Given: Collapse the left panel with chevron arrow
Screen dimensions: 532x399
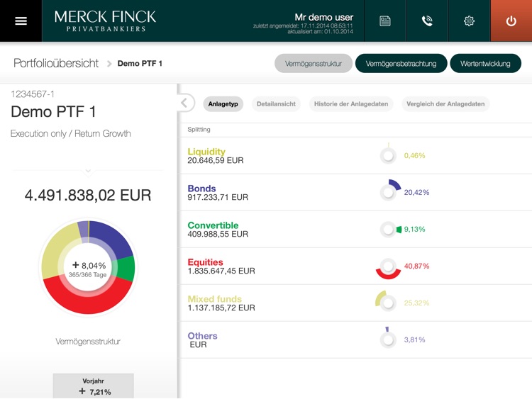Looking at the screenshot, I should (x=184, y=103).
